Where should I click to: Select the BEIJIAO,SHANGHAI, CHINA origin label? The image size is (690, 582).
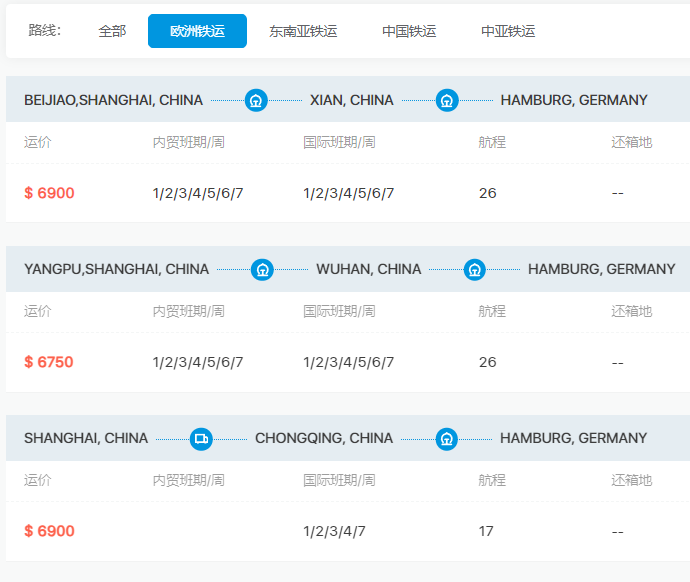pyautogui.click(x=113, y=100)
